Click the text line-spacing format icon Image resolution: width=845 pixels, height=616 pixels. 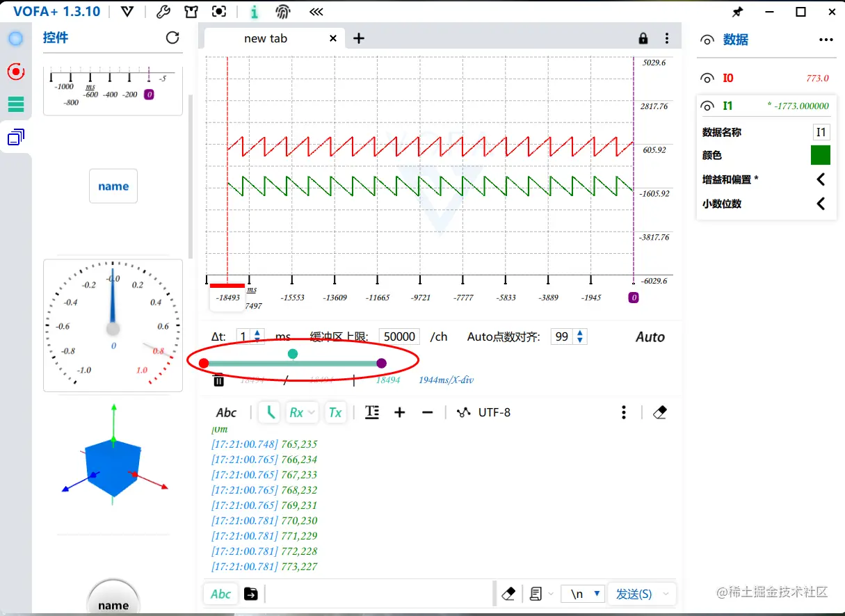click(x=372, y=412)
